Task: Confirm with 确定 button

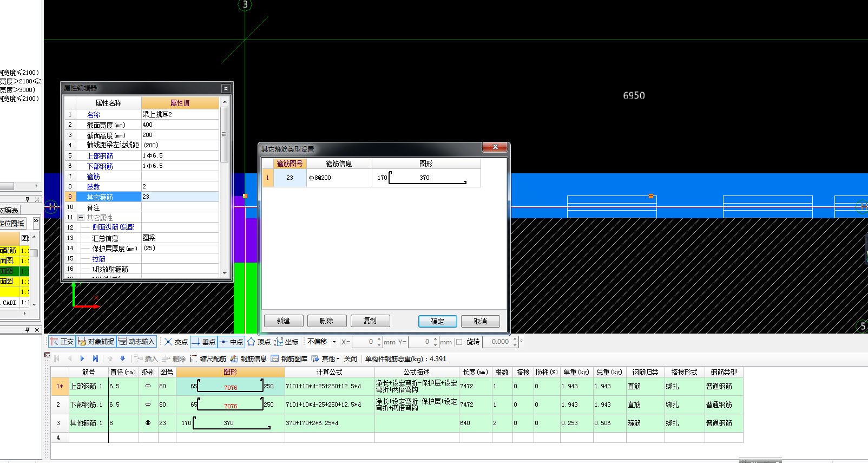Action: pos(438,321)
